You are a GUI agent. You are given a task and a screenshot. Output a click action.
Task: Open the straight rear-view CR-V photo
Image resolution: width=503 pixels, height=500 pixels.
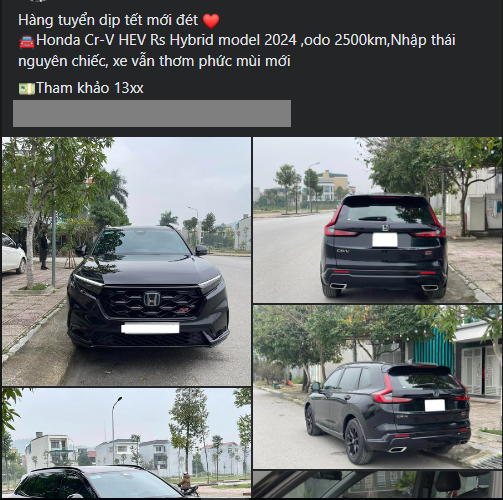coord(378,220)
